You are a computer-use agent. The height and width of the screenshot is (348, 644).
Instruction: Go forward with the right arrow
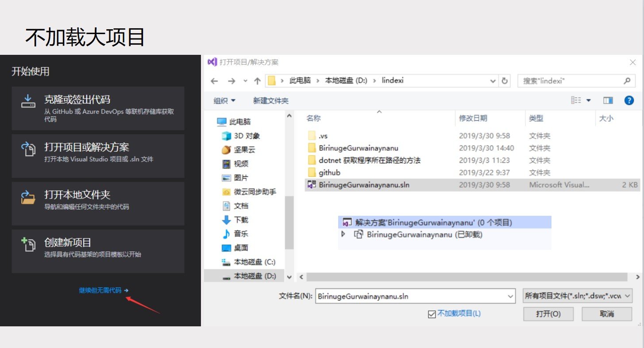[x=231, y=81]
